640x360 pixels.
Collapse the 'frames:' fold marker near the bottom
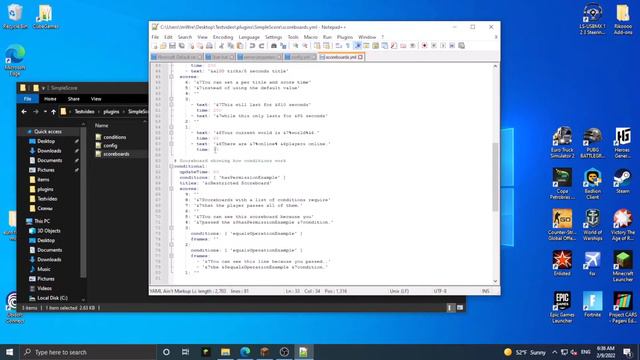pyautogui.click(x=171, y=256)
